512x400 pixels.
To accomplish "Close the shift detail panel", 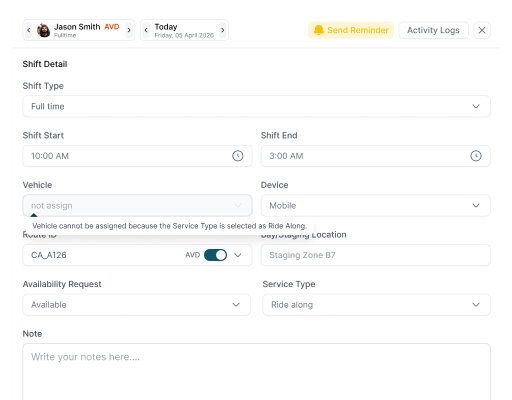I will coord(482,30).
